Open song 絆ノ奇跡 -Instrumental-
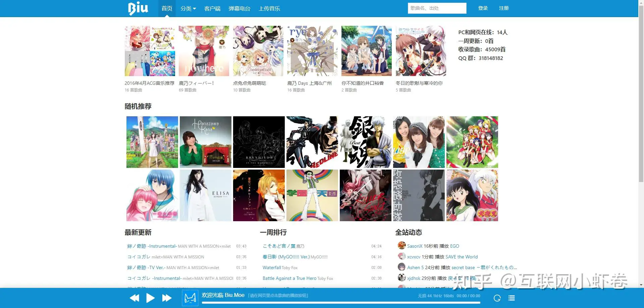 click(152, 246)
